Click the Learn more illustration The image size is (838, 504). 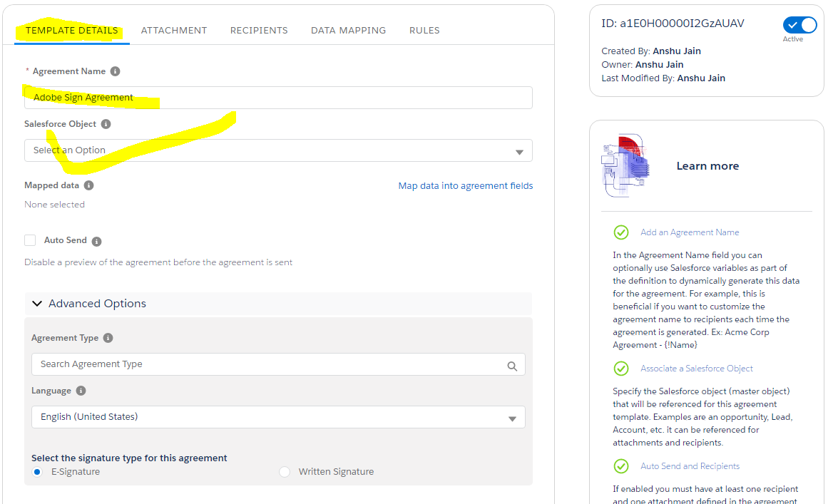tap(625, 165)
